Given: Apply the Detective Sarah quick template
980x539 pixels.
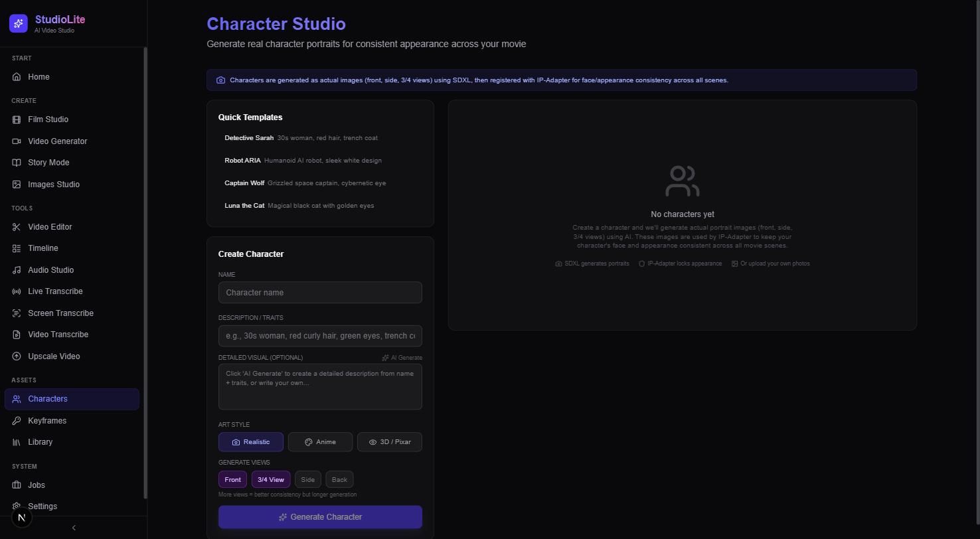Looking at the screenshot, I should click(320, 138).
